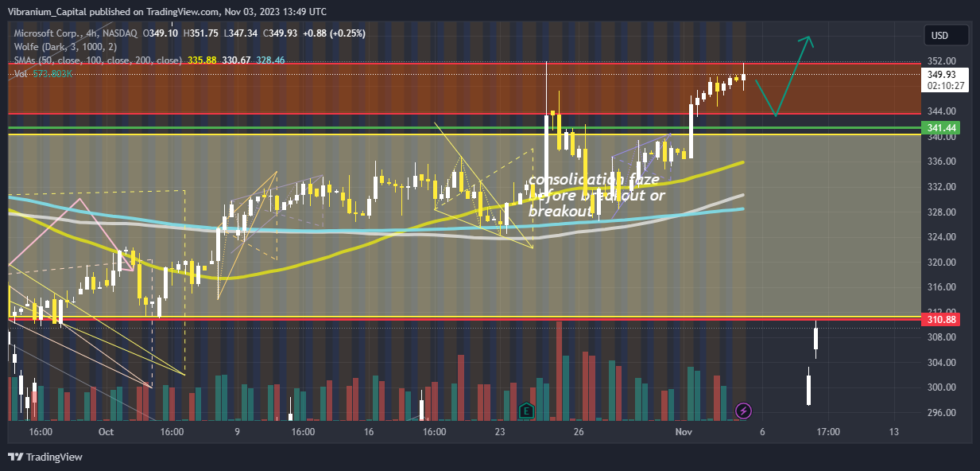Click the 'Oct' date label on time axis
This screenshot has width=980, height=471.
[x=107, y=432]
